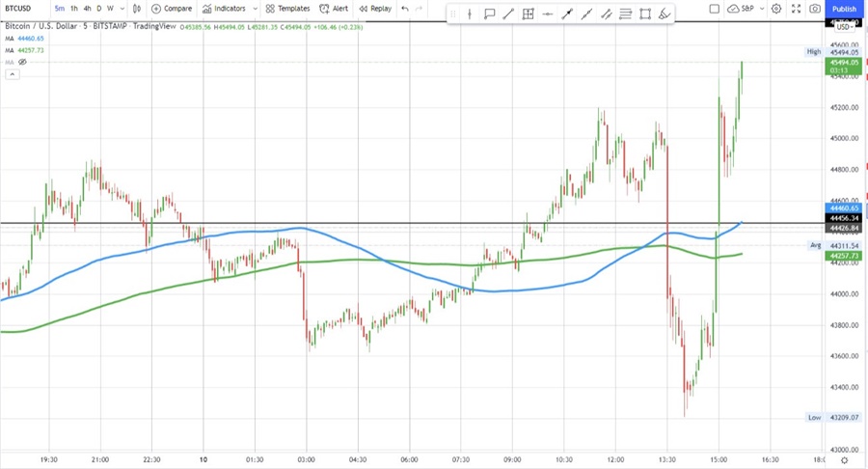This screenshot has width=868, height=469.
Task: Click the High 45494.05 price label
Action: click(x=833, y=52)
